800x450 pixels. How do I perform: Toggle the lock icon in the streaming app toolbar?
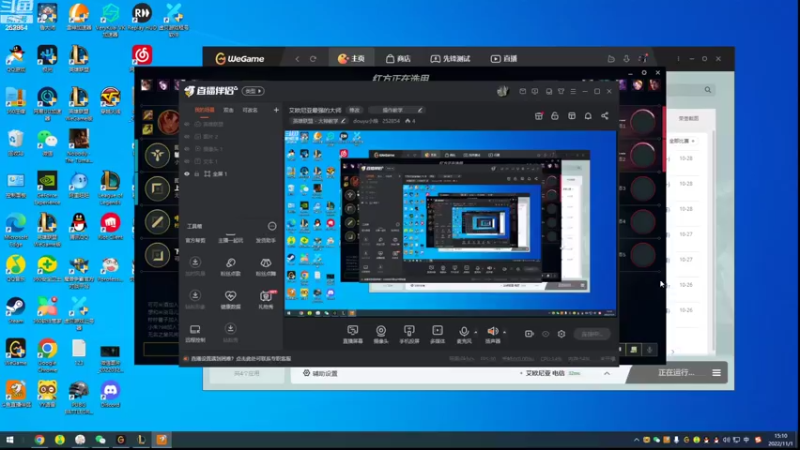[555, 116]
